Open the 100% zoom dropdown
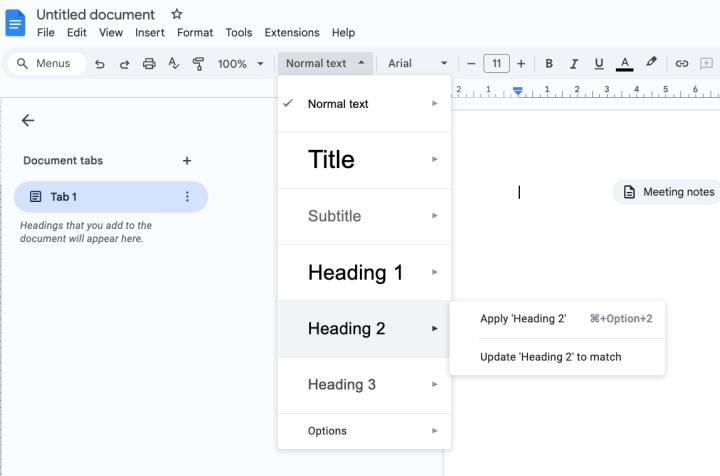The height and width of the screenshot is (476, 720). (240, 63)
